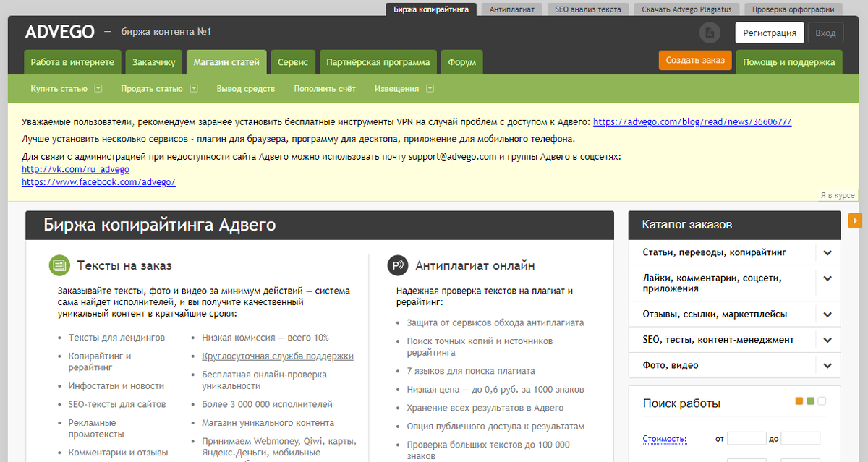Open Форум menu tab
The width and height of the screenshot is (868, 462).
click(x=461, y=62)
